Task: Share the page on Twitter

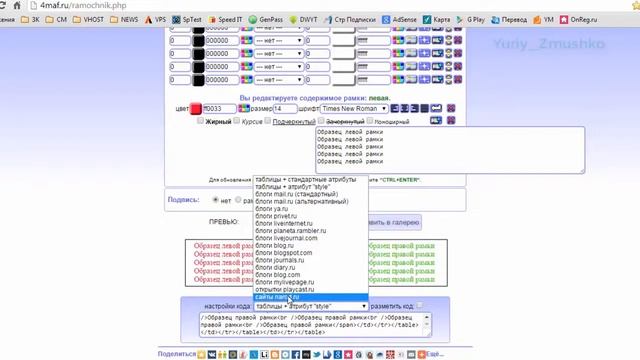Action: [x=317, y=354]
